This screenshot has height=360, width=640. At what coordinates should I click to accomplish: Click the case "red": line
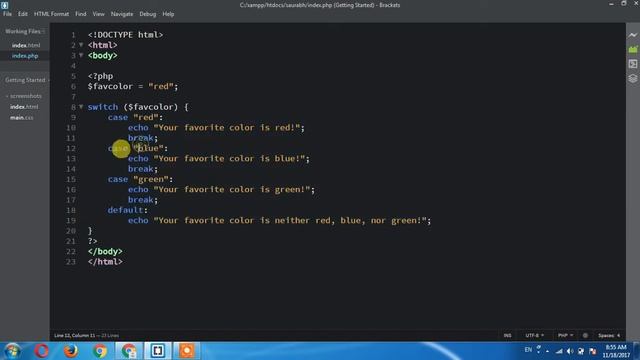coord(136,117)
